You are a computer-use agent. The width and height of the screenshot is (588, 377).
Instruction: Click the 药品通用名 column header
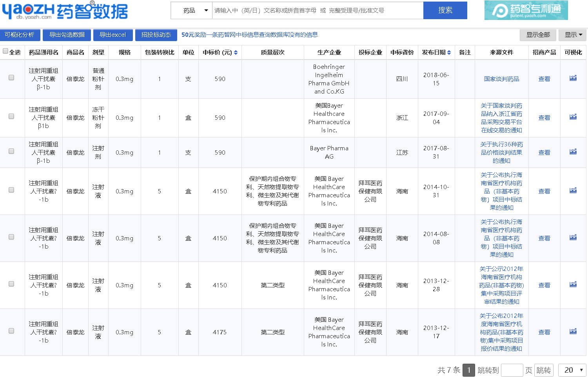pyautogui.click(x=44, y=52)
